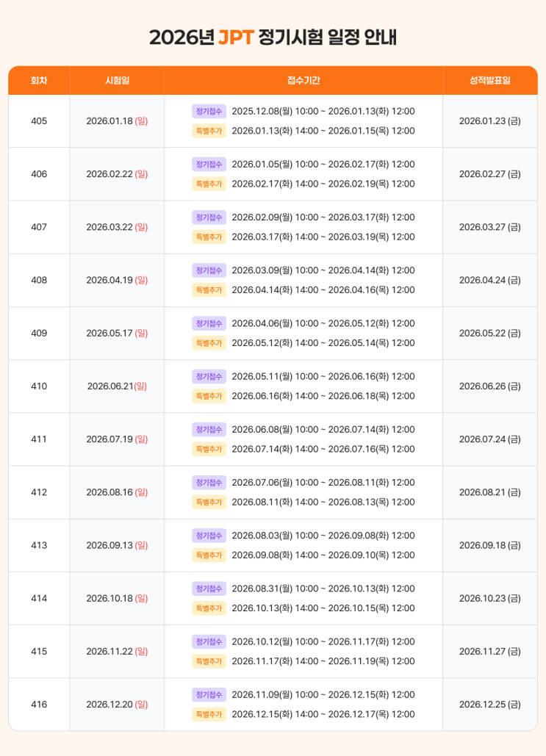546x756 pixels.
Task: Select exam date 2026.01.18 (일)
Action: click(117, 121)
